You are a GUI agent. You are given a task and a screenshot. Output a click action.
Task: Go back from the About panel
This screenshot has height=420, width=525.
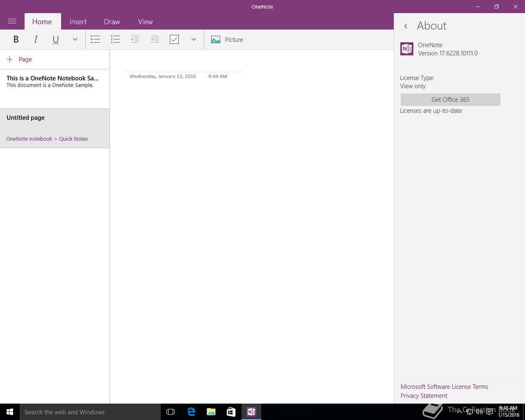pos(406,26)
